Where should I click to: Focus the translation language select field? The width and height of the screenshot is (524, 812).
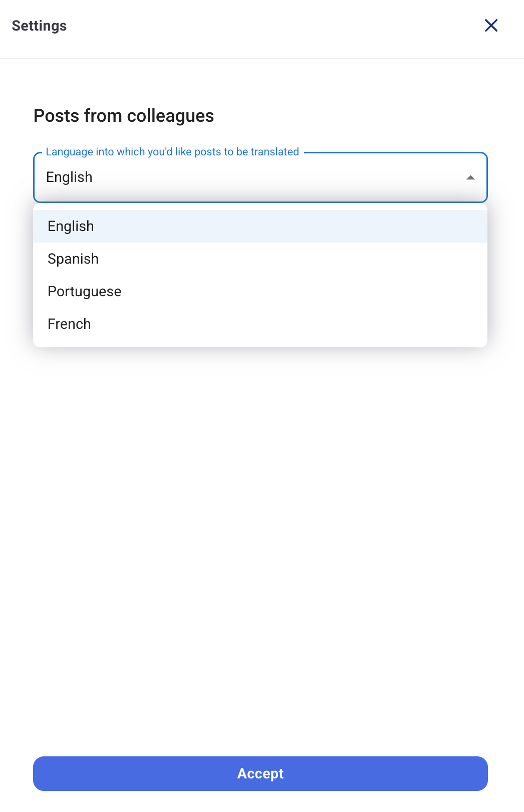250,177
